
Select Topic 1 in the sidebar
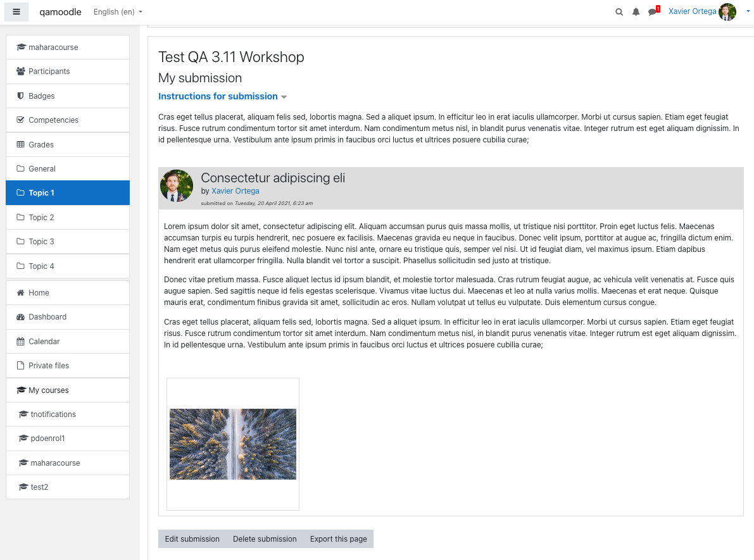[x=68, y=192]
